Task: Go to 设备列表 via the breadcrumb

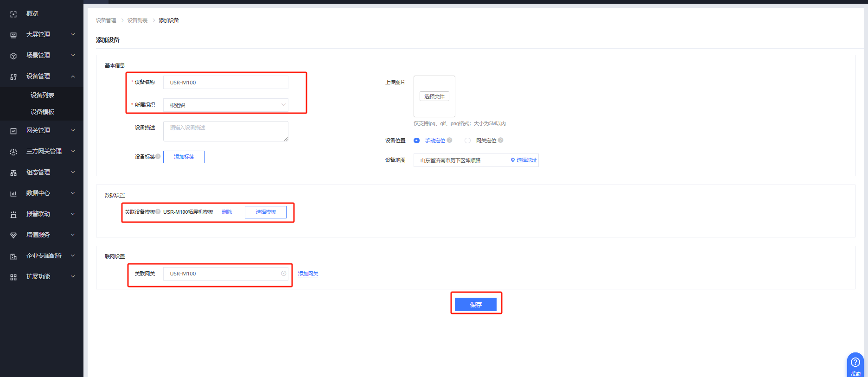Action: coord(138,20)
